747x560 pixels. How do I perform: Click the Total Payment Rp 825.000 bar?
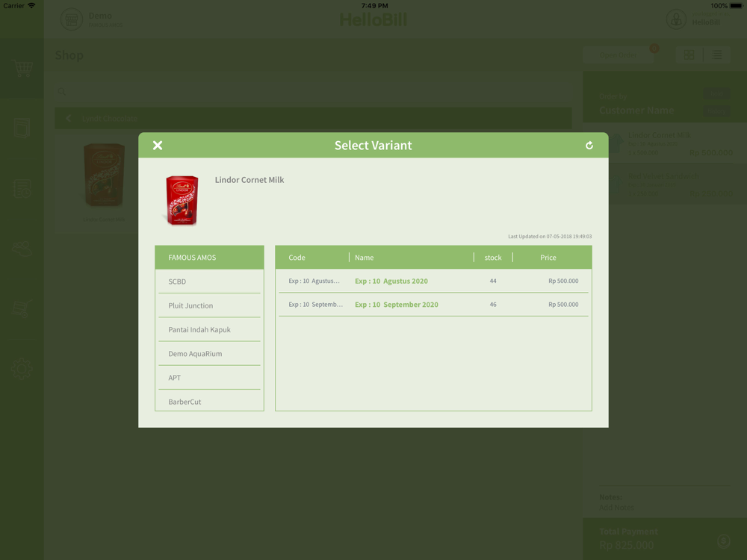[x=665, y=539]
